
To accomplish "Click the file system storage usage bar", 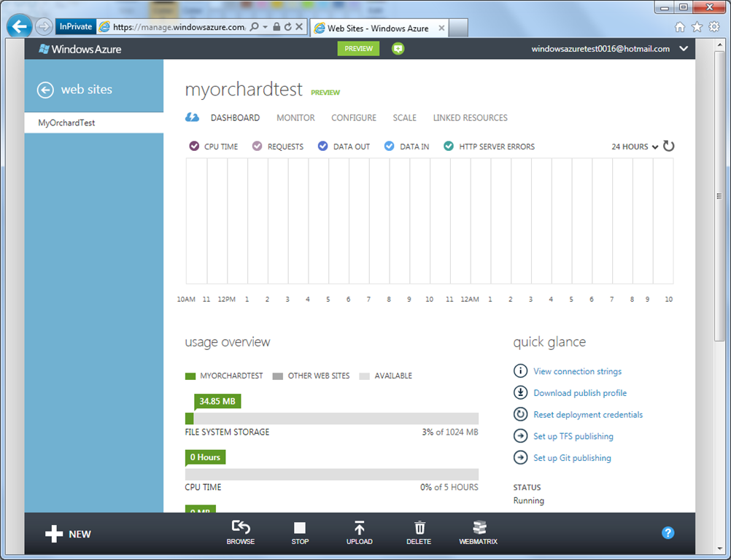I will [332, 419].
